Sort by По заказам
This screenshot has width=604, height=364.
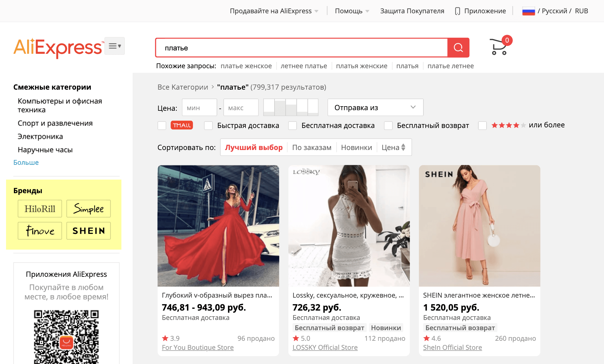click(x=312, y=147)
